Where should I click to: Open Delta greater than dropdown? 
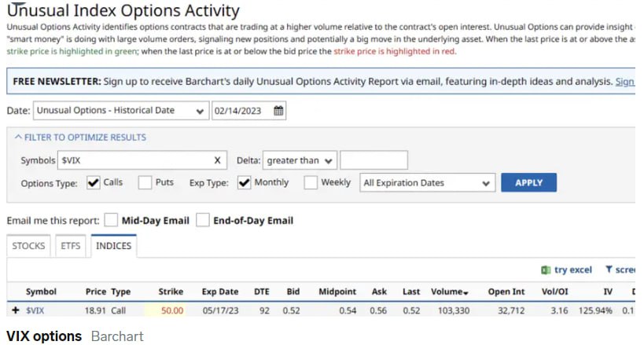[300, 160]
